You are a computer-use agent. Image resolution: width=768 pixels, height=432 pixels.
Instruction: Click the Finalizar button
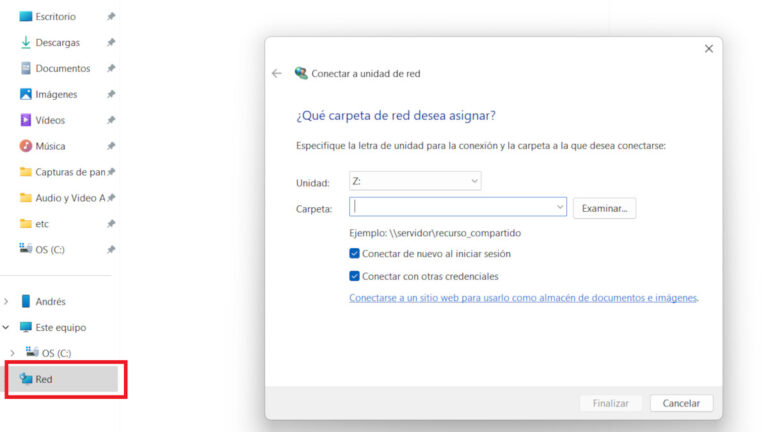(x=610, y=403)
